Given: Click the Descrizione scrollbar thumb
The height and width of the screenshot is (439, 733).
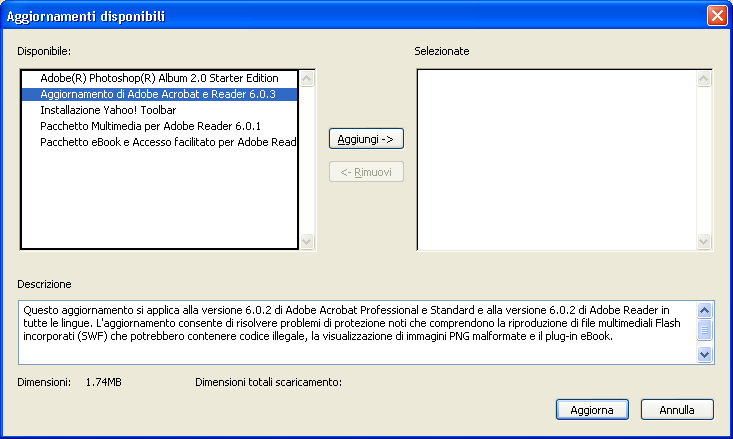Looking at the screenshot, I should (704, 329).
